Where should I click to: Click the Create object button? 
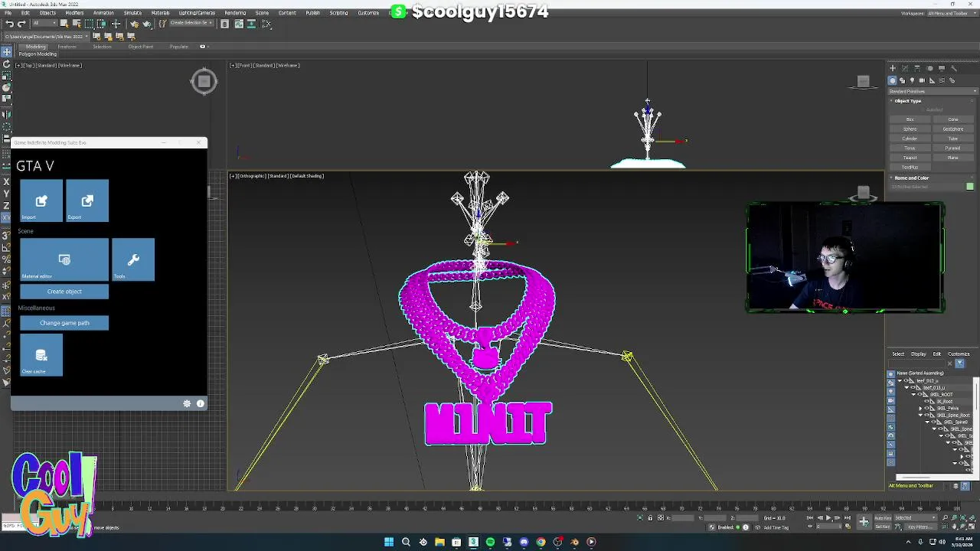click(64, 292)
